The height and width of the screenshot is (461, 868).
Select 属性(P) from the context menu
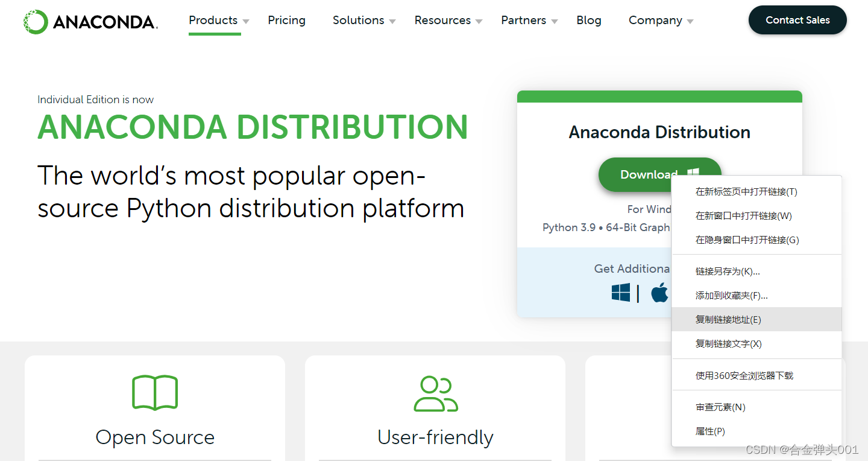pos(756,431)
